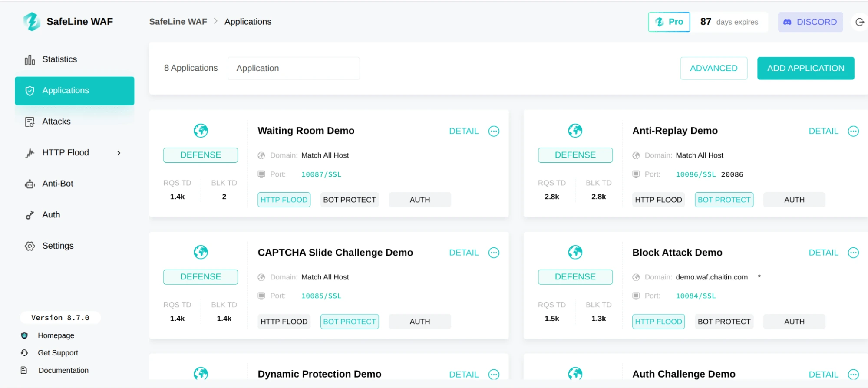
Task: Open more options for Dynamic Protection Demo
Action: 494,374
